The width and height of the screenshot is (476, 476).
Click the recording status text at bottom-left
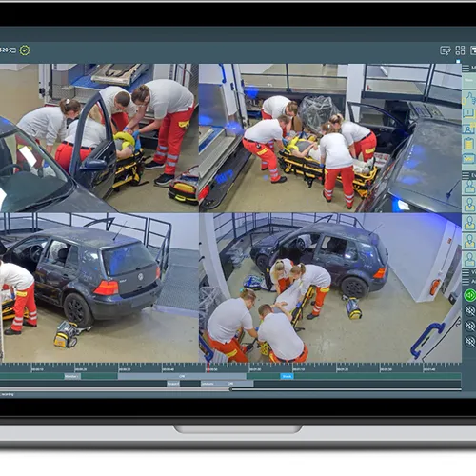7,394
